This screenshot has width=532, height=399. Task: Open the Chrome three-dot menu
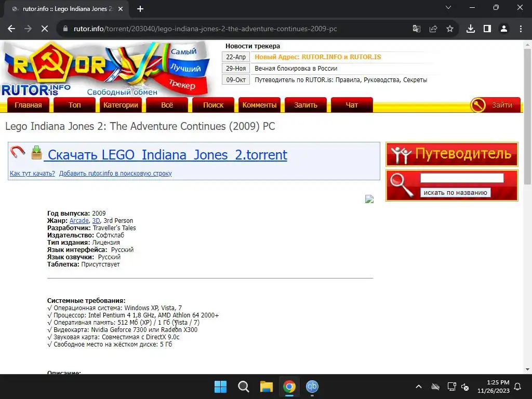tap(521, 29)
